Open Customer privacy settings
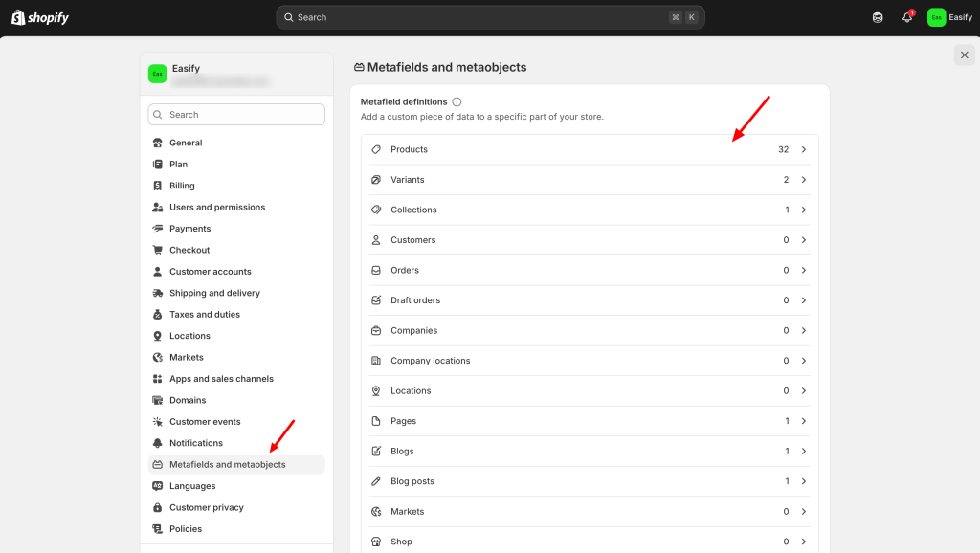The height and width of the screenshot is (553, 980). (x=206, y=508)
